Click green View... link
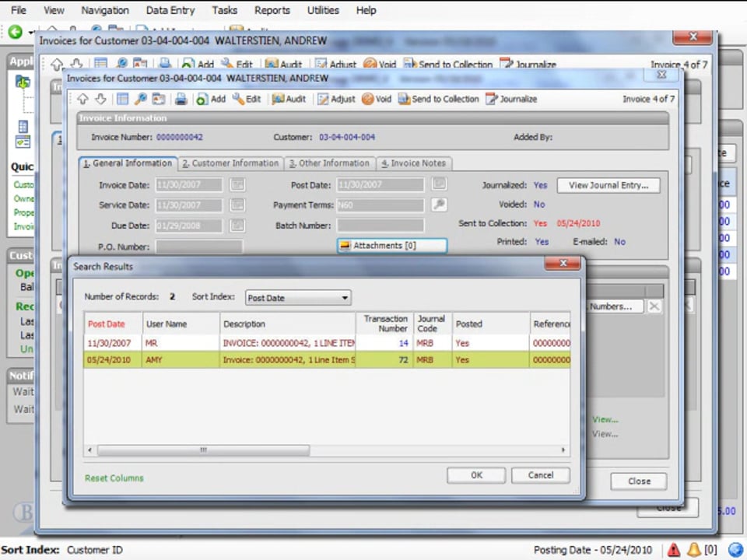This screenshot has height=560, width=747. pos(605,419)
